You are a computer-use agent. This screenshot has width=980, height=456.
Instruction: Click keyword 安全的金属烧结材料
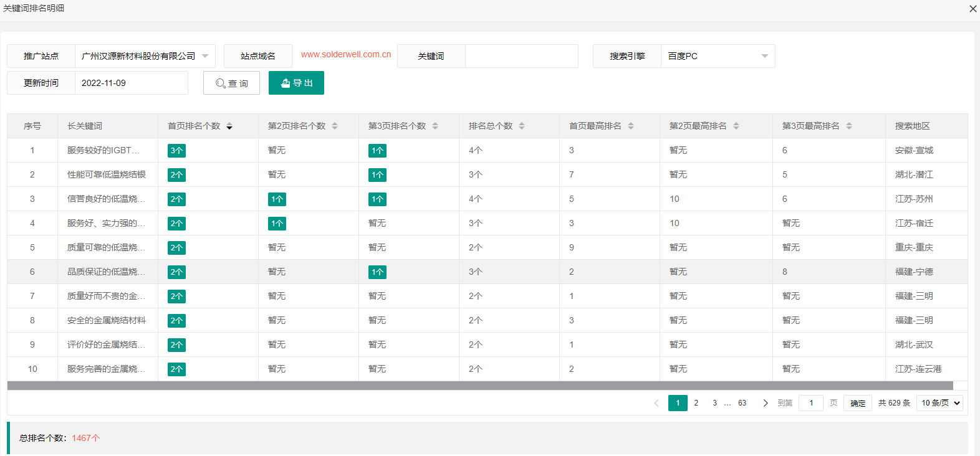[x=107, y=320]
